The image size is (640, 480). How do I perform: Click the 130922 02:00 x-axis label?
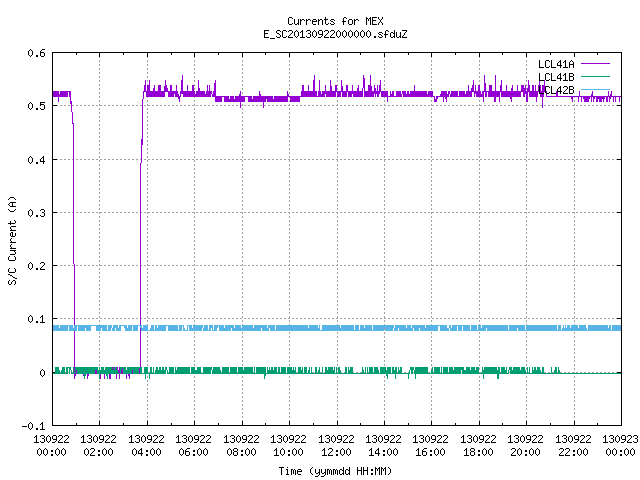point(98,446)
